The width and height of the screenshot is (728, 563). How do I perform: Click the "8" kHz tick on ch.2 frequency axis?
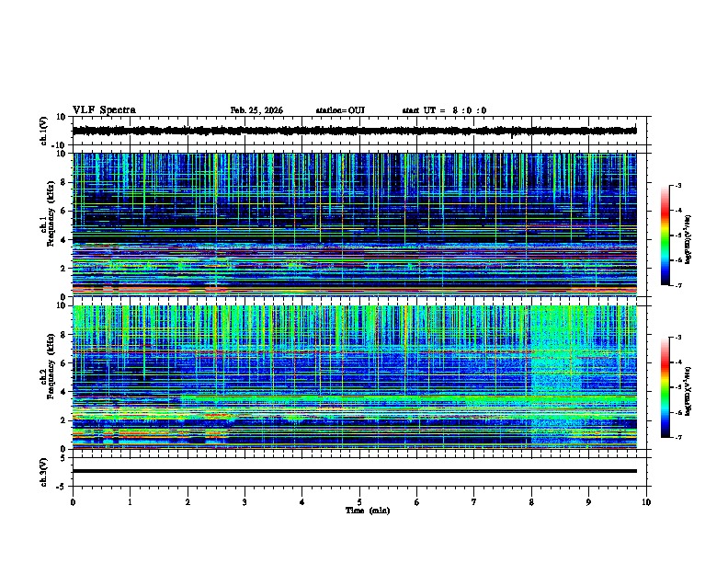point(63,335)
